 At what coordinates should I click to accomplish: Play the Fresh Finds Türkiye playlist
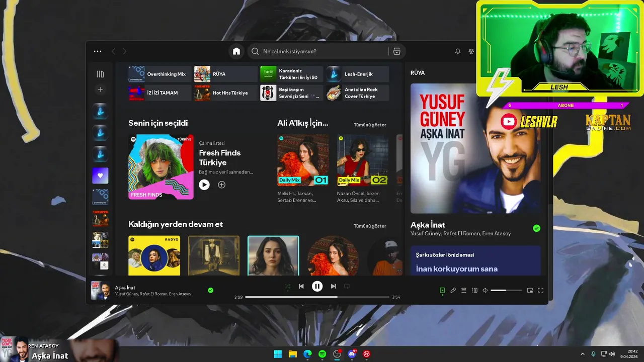pos(204,185)
